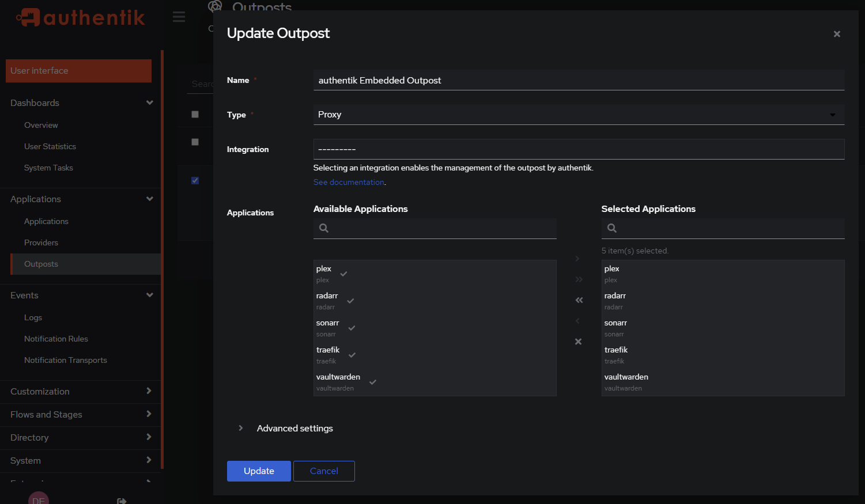The image size is (865, 504).
Task: Uncheck the checked outpost row checkbox
Action: [195, 180]
